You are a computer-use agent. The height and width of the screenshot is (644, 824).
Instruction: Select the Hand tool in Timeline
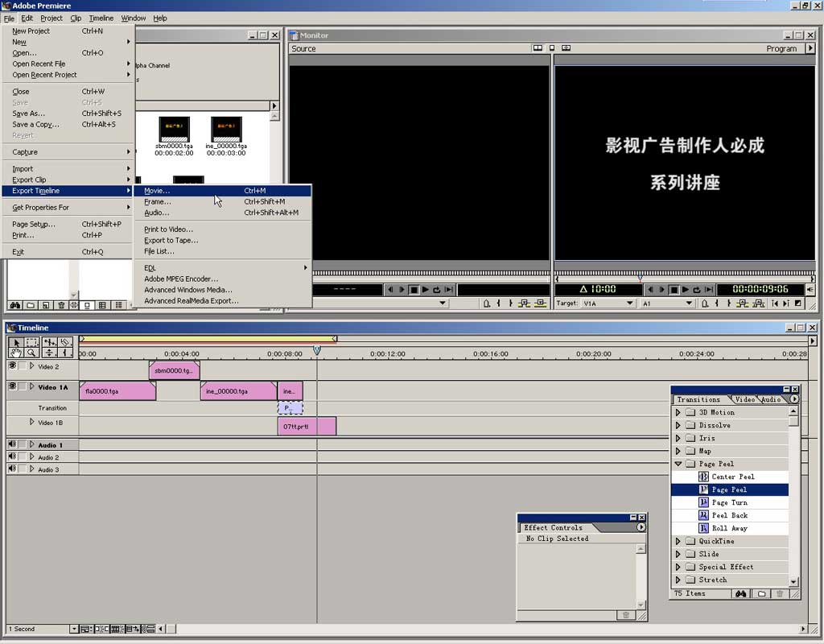pos(15,353)
